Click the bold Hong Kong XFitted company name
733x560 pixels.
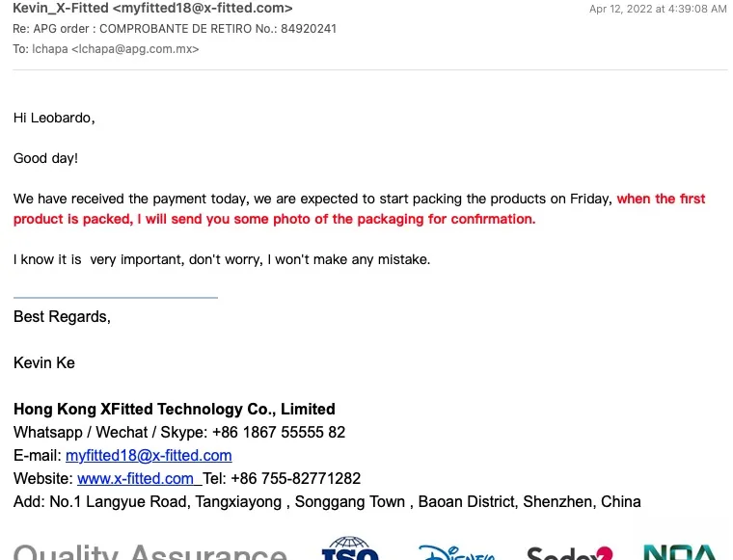tap(175, 409)
